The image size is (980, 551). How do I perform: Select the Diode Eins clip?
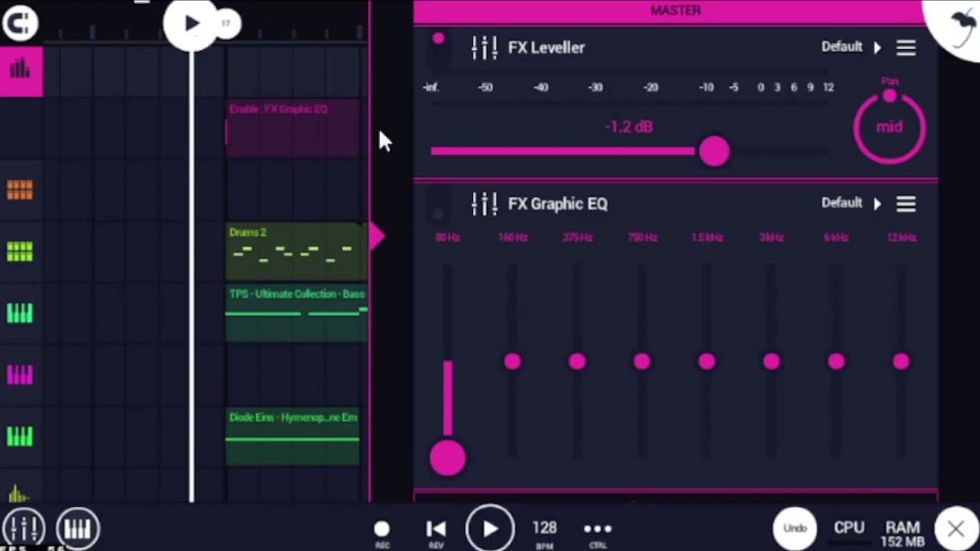(292, 436)
